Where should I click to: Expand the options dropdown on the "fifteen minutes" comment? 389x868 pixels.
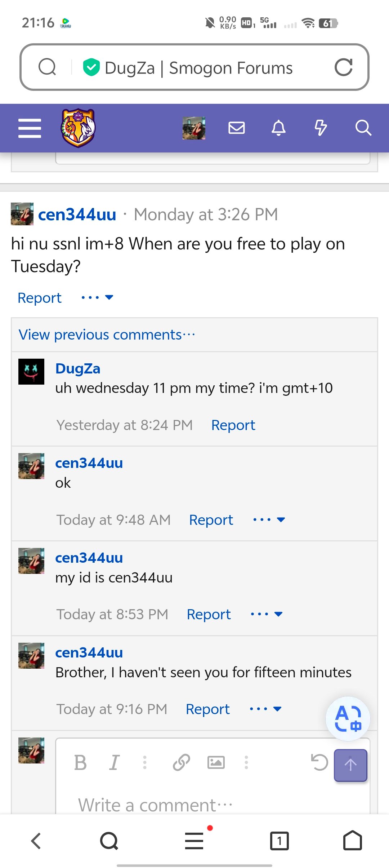(x=265, y=709)
